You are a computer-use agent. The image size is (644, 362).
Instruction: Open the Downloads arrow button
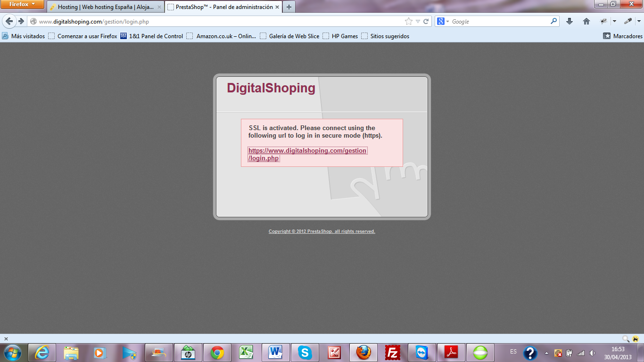tap(570, 21)
